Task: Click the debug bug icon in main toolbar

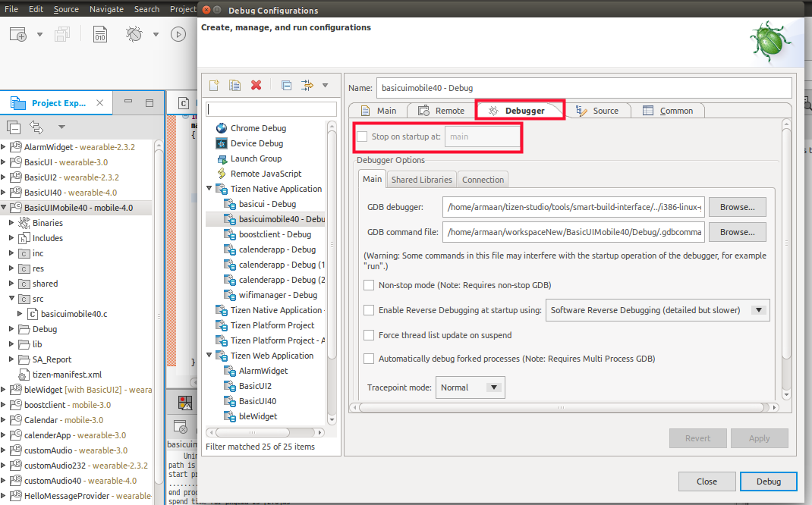Action: click(134, 34)
